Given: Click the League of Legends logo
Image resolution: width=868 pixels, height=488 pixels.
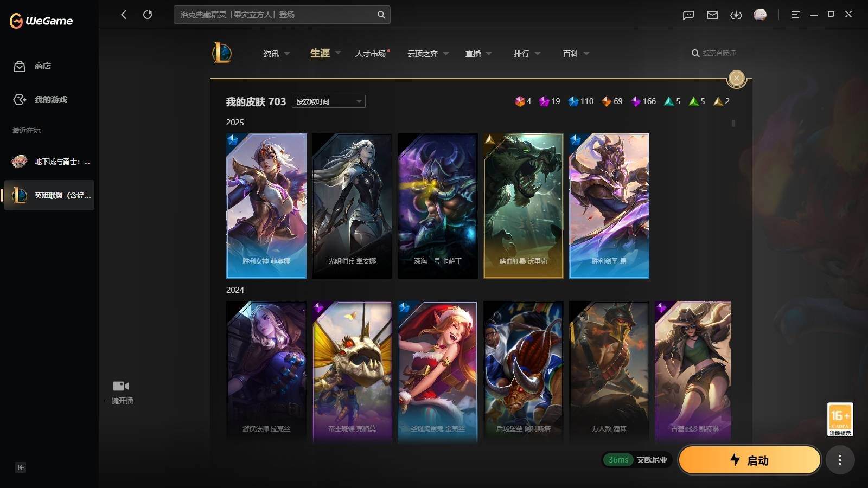Looking at the screenshot, I should click(x=222, y=53).
